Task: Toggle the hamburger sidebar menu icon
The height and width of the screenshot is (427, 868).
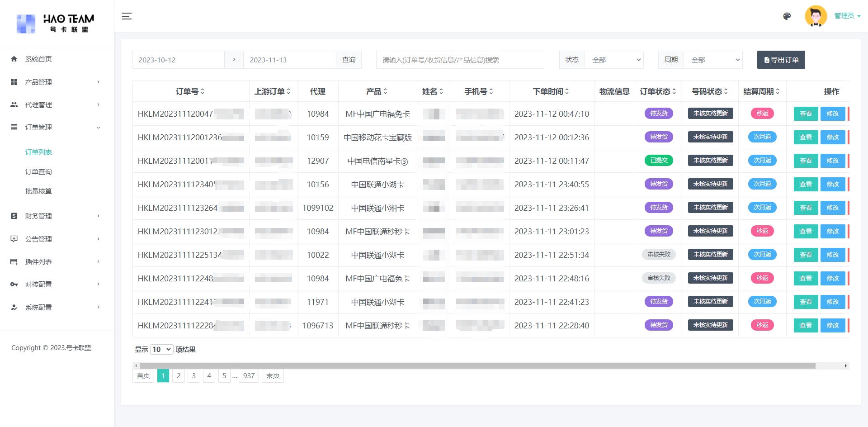Action: click(127, 16)
